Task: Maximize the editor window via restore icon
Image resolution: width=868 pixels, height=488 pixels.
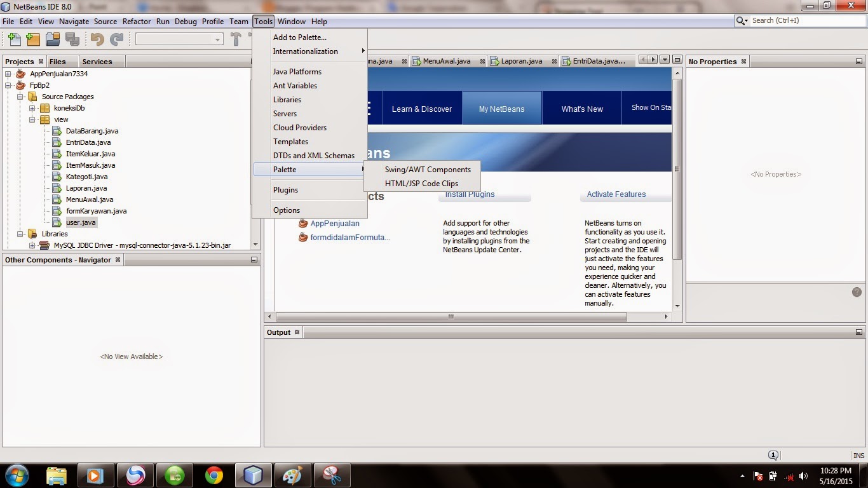Action: point(677,60)
